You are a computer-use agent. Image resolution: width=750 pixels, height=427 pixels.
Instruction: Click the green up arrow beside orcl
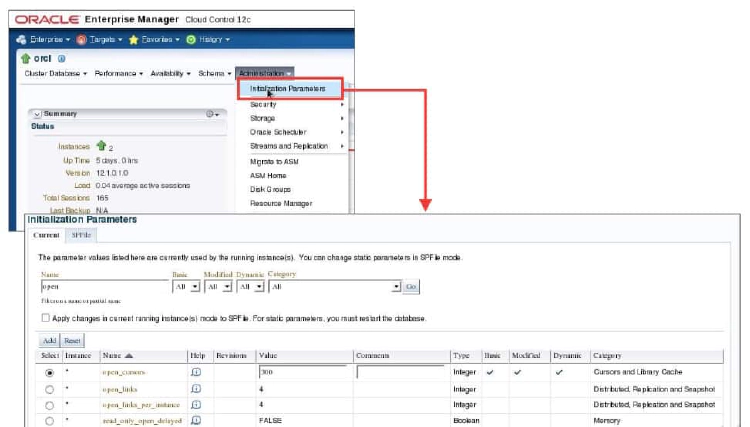(25, 59)
